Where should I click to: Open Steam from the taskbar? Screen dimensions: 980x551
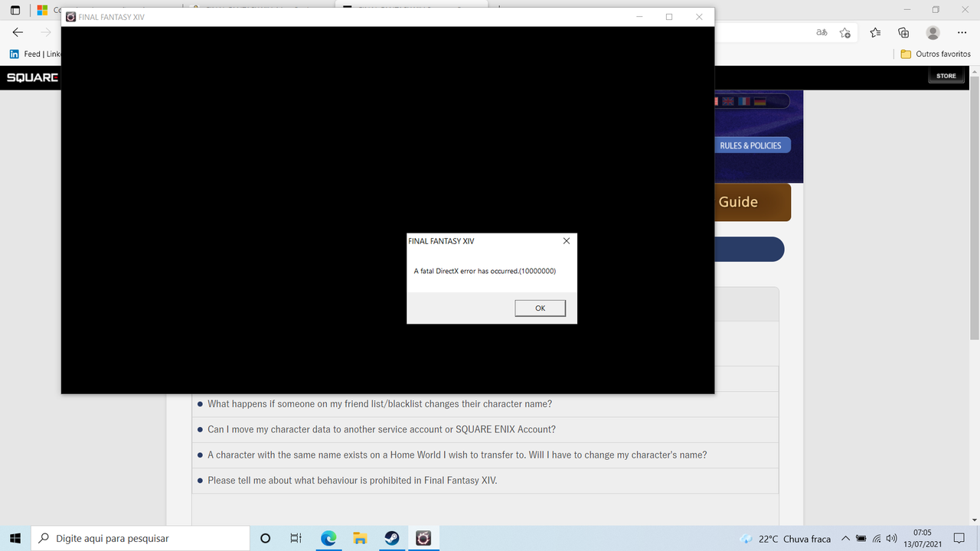(391, 539)
